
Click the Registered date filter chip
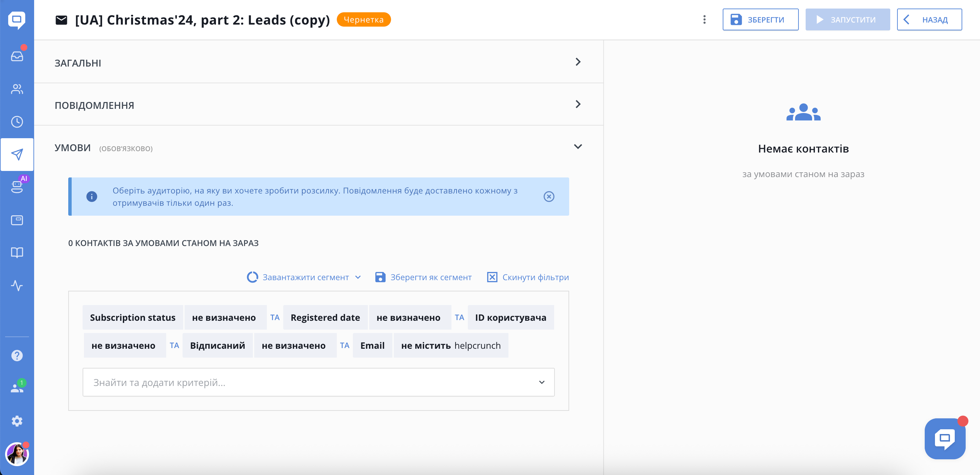point(325,318)
